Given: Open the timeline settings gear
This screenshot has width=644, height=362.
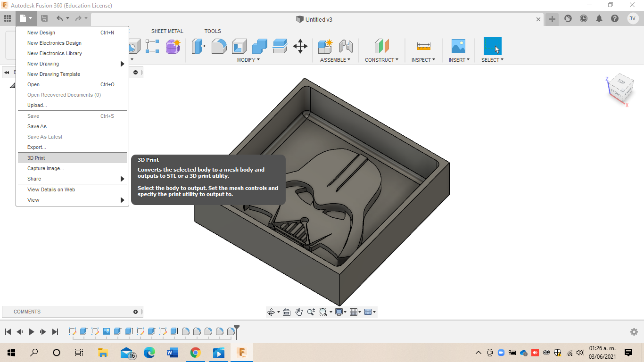Looking at the screenshot, I should tap(634, 332).
